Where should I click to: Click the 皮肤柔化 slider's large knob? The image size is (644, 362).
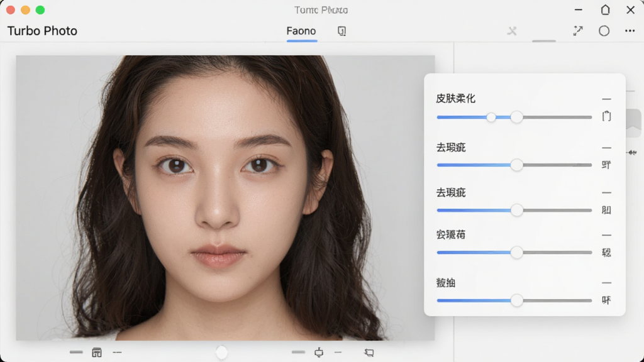[x=517, y=117]
